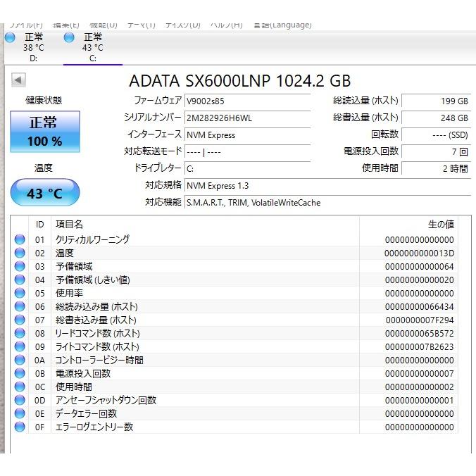
Task: Click status circle of row 03 予備領域
Action: pos(20,266)
